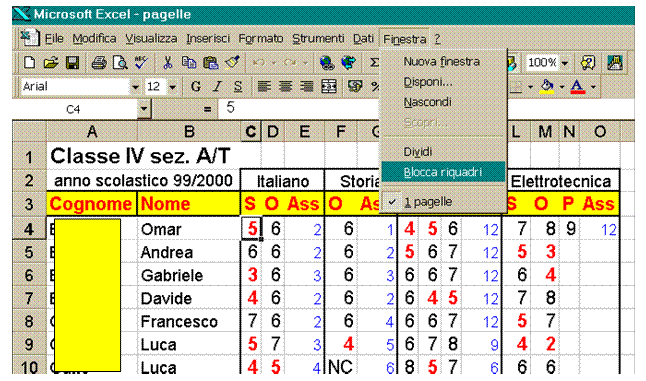646x381 pixels.
Task: Apply the currency style icon
Action: coord(355,86)
